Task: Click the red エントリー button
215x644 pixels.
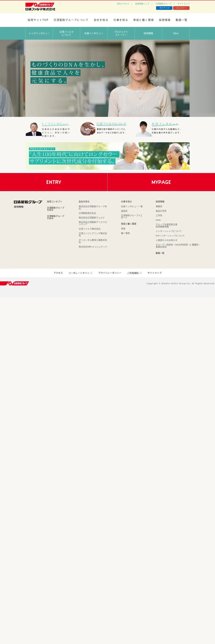Action: pos(181,8)
